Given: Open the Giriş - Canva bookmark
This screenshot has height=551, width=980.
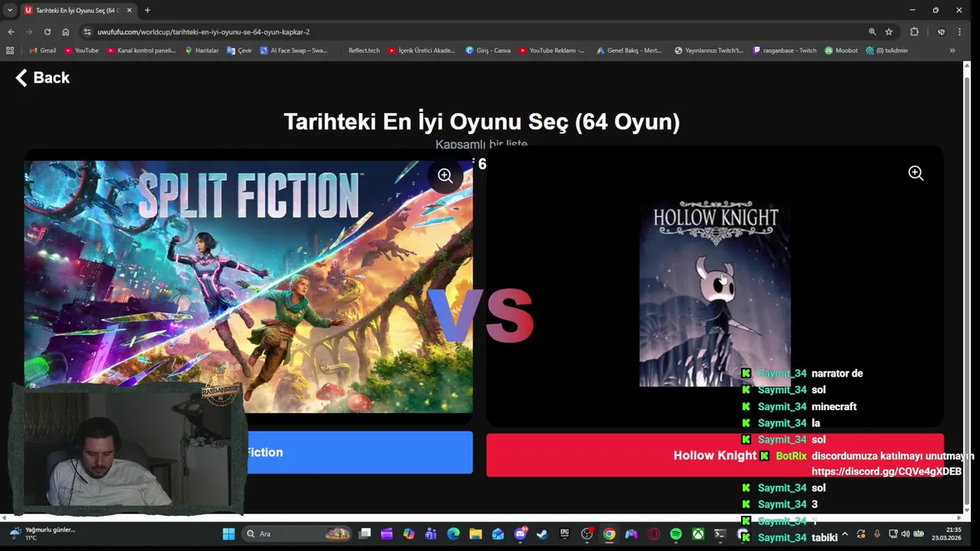Looking at the screenshot, I should pyautogui.click(x=488, y=51).
